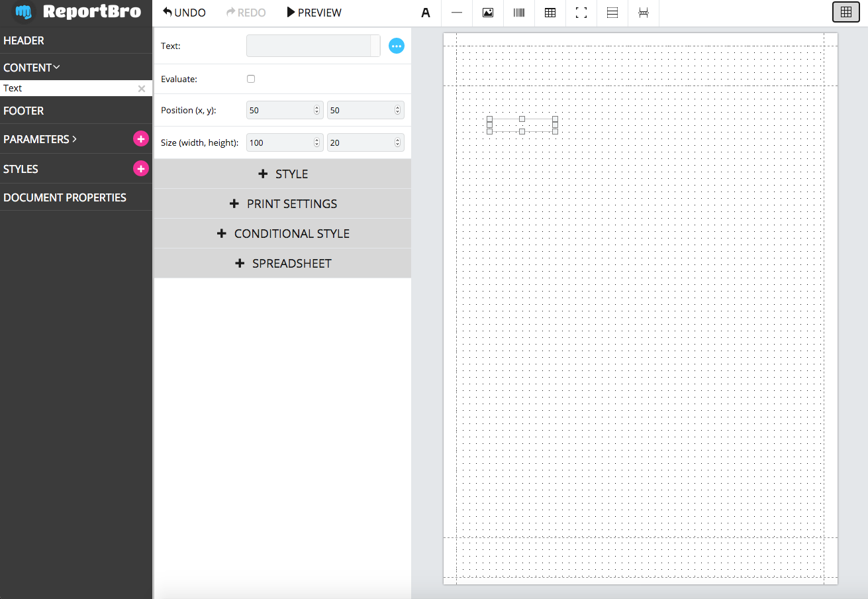Click the Size width input field

[285, 142]
